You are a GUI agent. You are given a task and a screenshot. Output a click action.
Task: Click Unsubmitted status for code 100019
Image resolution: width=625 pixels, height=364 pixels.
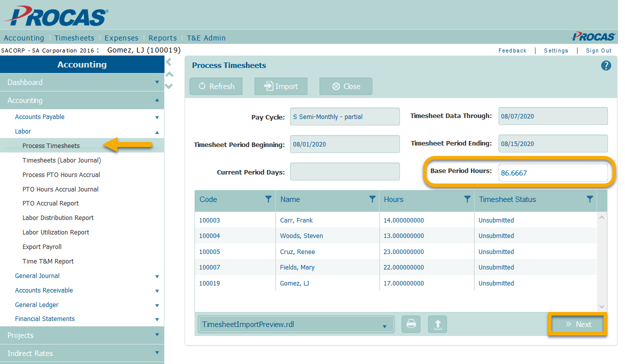pos(496,283)
